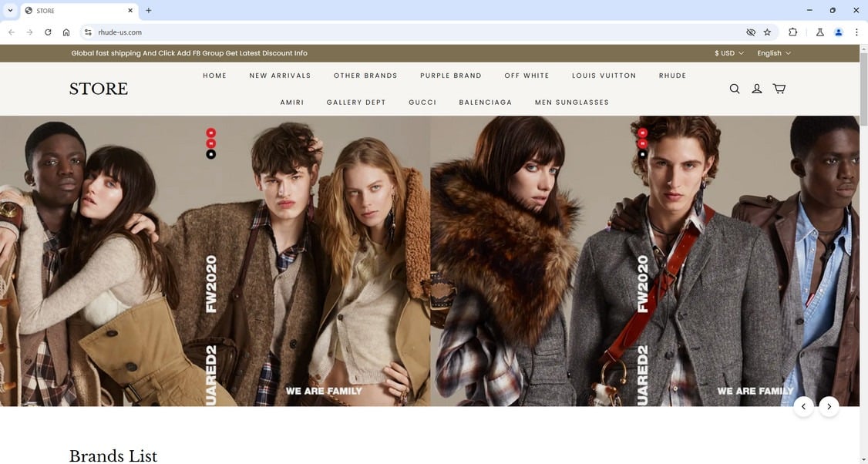The image size is (868, 464).
Task: Expand the USD currency selector
Action: click(729, 53)
